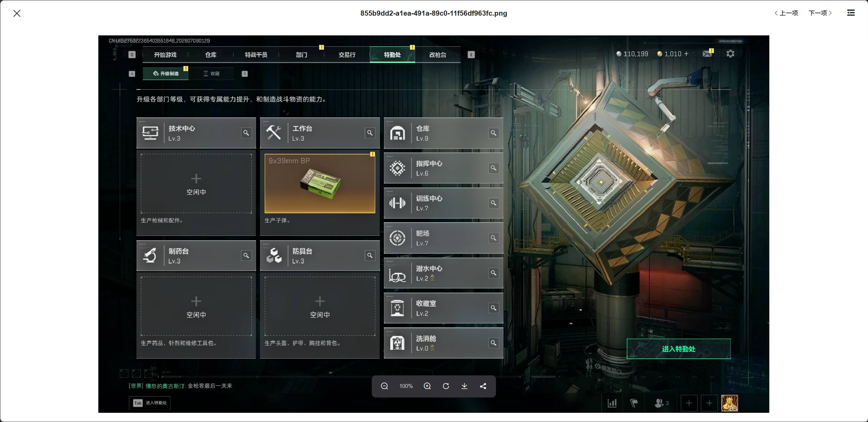
Task: Open the mail envelope icon
Action: (x=707, y=53)
